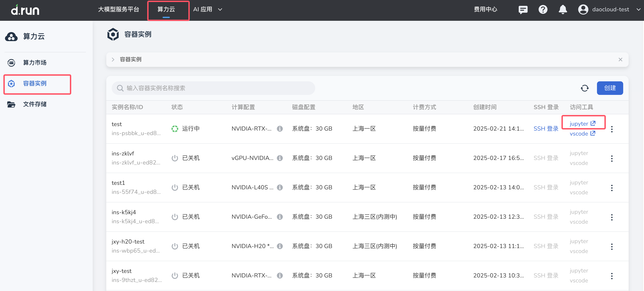Focus the instance name search field

pyautogui.click(x=213, y=88)
